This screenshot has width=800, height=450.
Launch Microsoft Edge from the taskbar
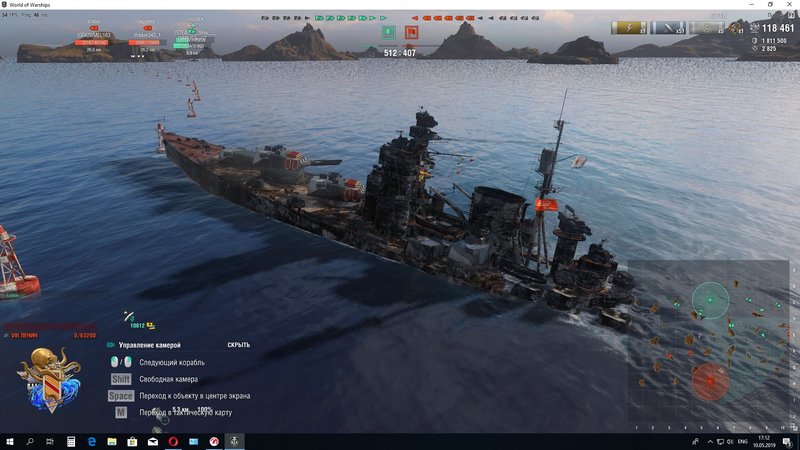91,441
